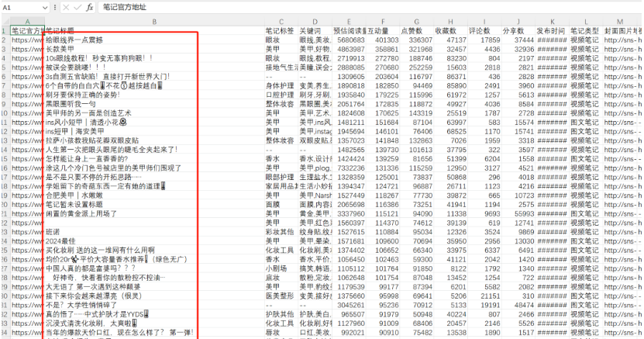The width and height of the screenshot is (644, 339).
Task: Click the 笔记类型 header cell
Action: tap(586, 31)
